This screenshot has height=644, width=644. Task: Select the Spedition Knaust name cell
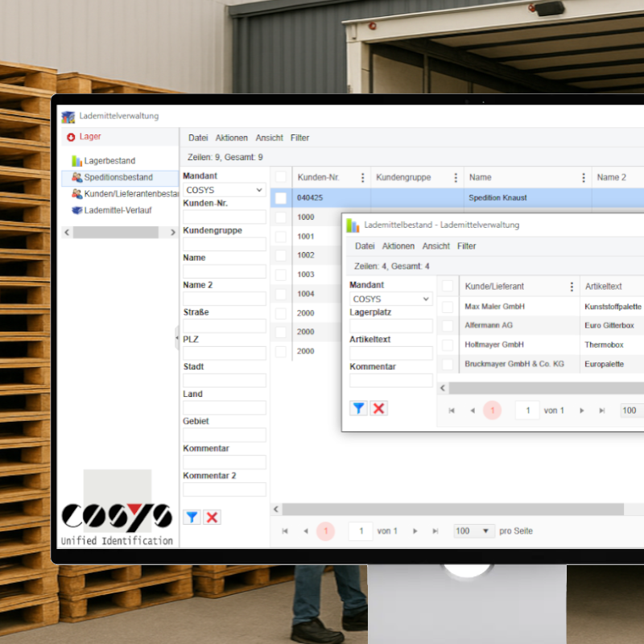[x=528, y=198]
